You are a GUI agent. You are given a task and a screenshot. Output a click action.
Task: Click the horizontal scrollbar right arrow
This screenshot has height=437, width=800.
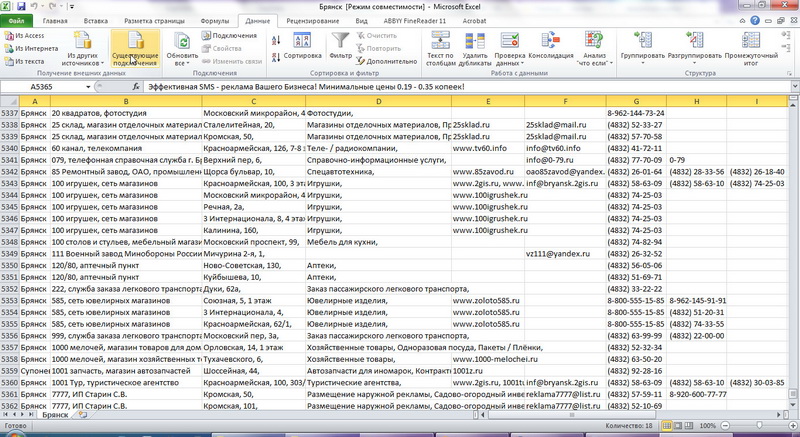pyautogui.click(x=779, y=415)
